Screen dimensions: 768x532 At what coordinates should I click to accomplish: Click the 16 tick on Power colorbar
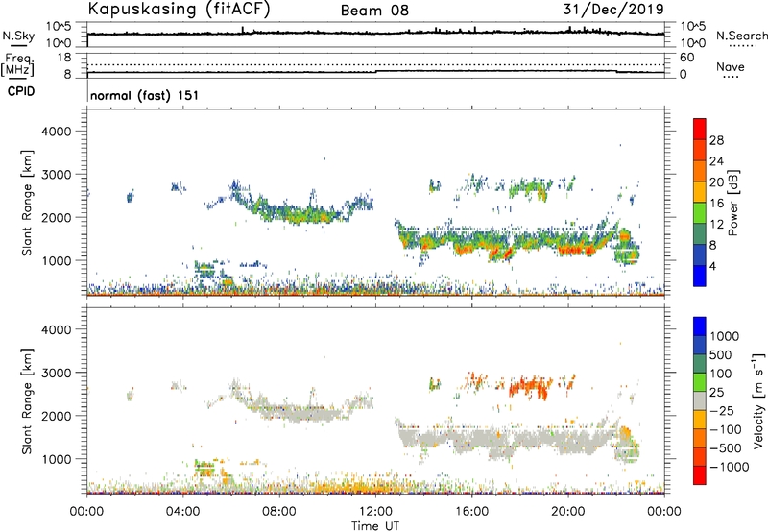(716, 204)
